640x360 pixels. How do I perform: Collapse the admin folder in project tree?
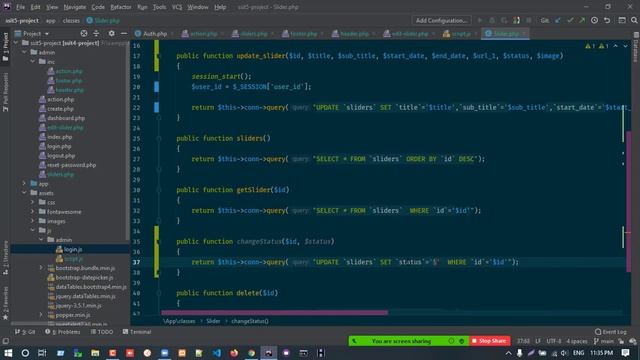pyautogui.click(x=24, y=52)
